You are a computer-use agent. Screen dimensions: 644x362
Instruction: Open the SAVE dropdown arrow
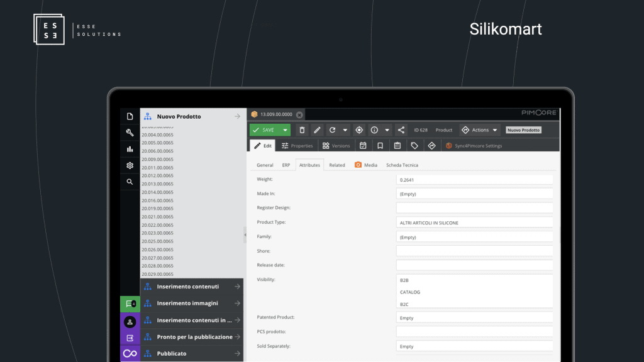(285, 130)
